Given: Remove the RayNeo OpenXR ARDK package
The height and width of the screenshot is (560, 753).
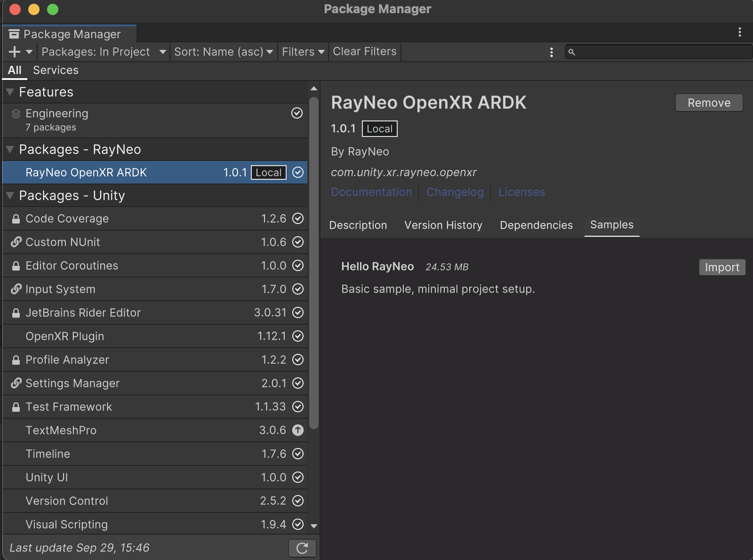Looking at the screenshot, I should tap(709, 103).
